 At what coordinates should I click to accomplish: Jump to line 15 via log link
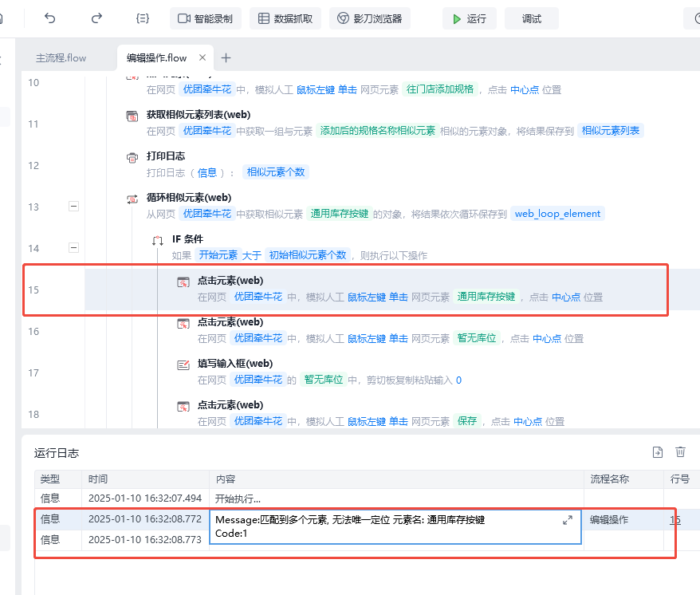coord(675,520)
